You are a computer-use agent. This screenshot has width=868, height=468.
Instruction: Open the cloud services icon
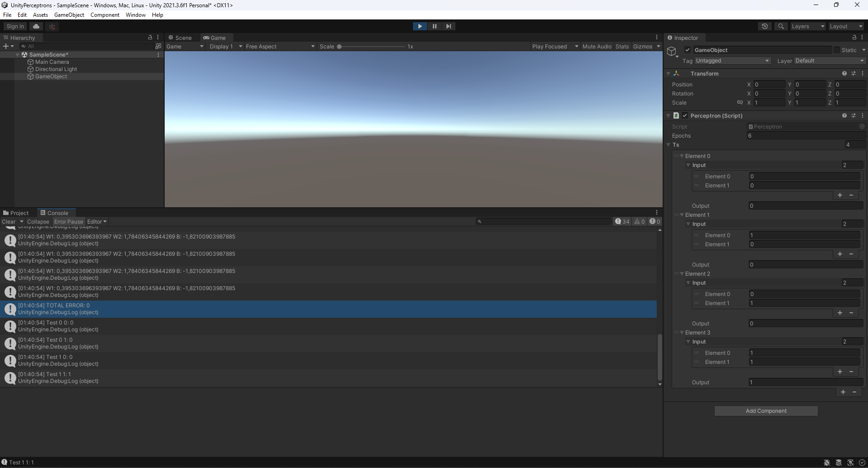pos(36,26)
